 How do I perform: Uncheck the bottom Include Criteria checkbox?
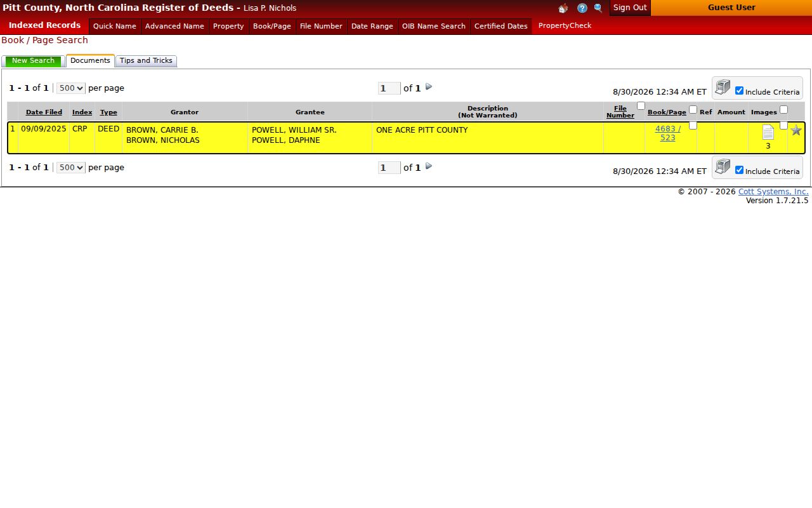[739, 170]
